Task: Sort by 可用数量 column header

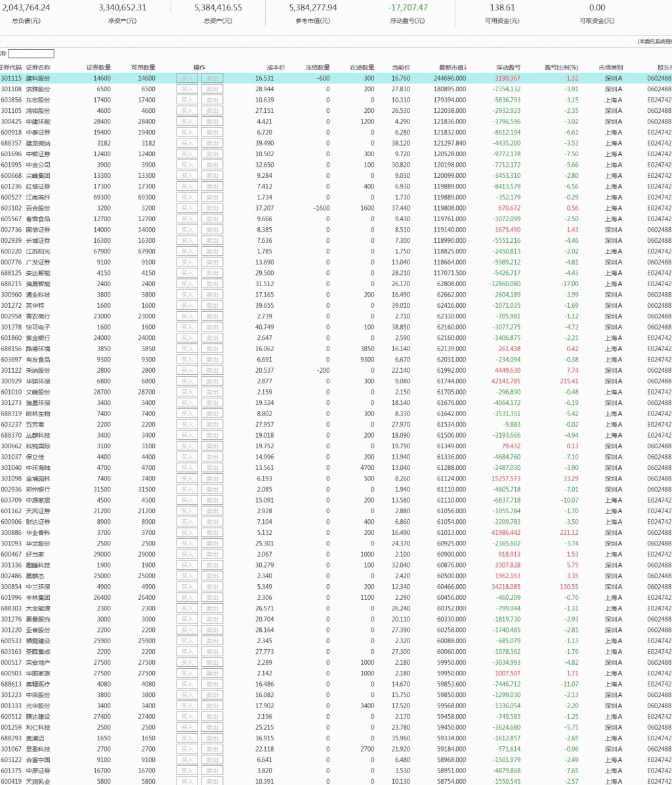Action: (143, 68)
